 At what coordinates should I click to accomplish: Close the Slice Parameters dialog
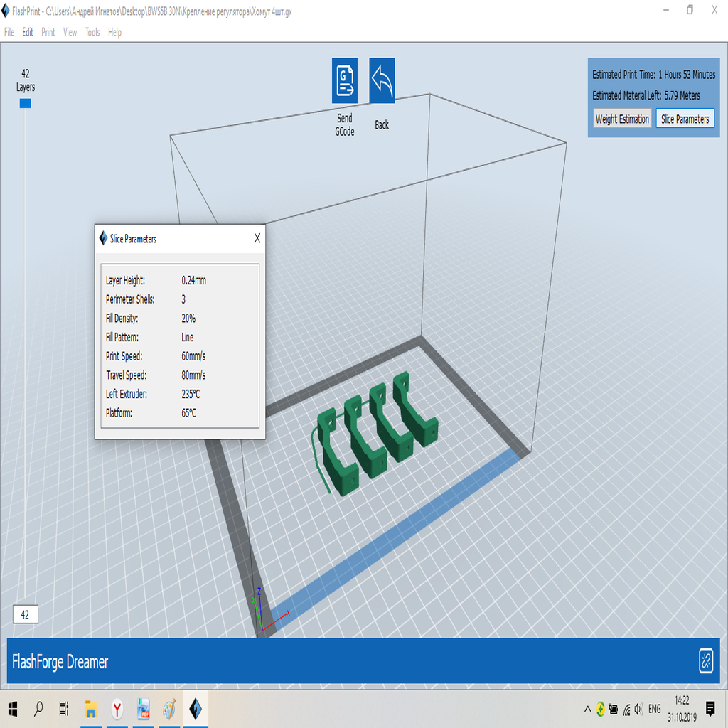pyautogui.click(x=257, y=238)
